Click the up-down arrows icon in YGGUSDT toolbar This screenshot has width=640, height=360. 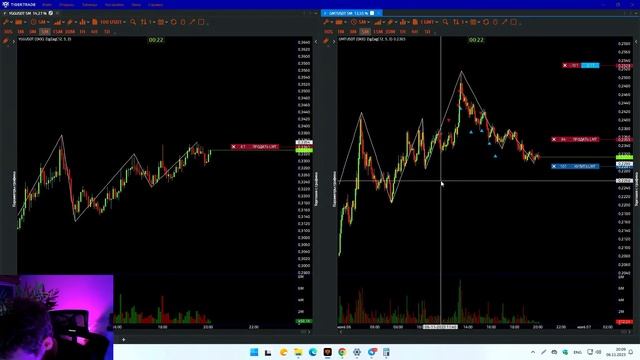pyautogui.click(x=144, y=22)
